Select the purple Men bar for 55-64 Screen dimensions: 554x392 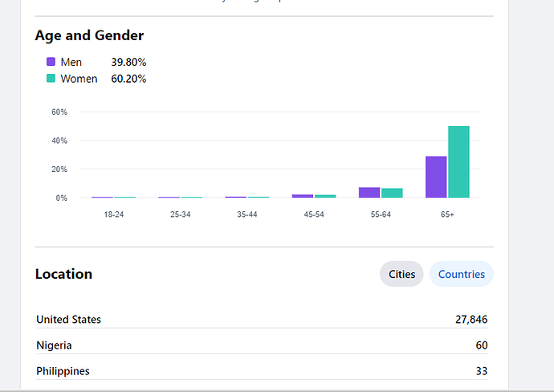(369, 193)
